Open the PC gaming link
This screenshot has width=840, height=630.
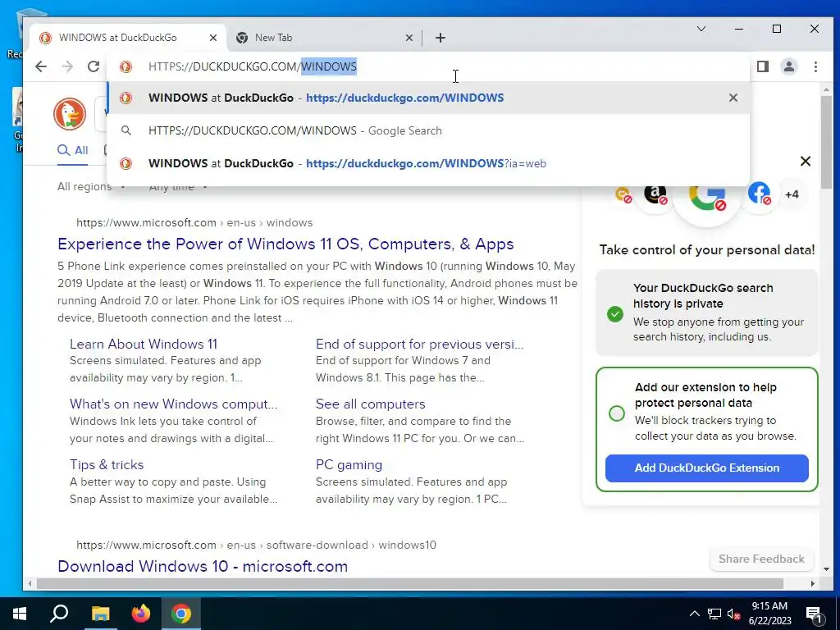[349, 464]
